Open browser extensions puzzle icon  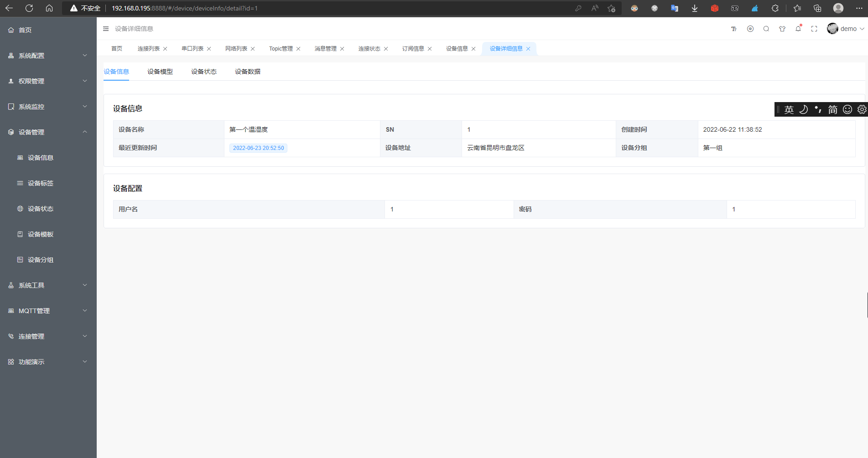(x=775, y=8)
